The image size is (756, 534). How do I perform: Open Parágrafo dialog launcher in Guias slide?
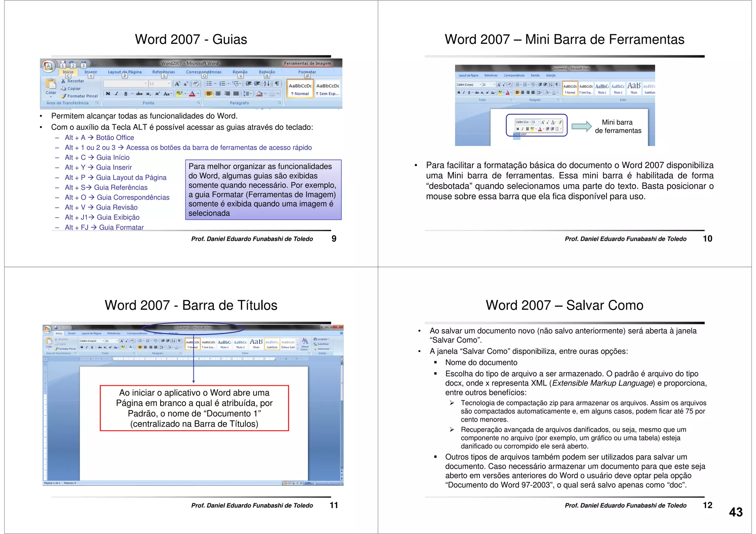[x=279, y=103]
